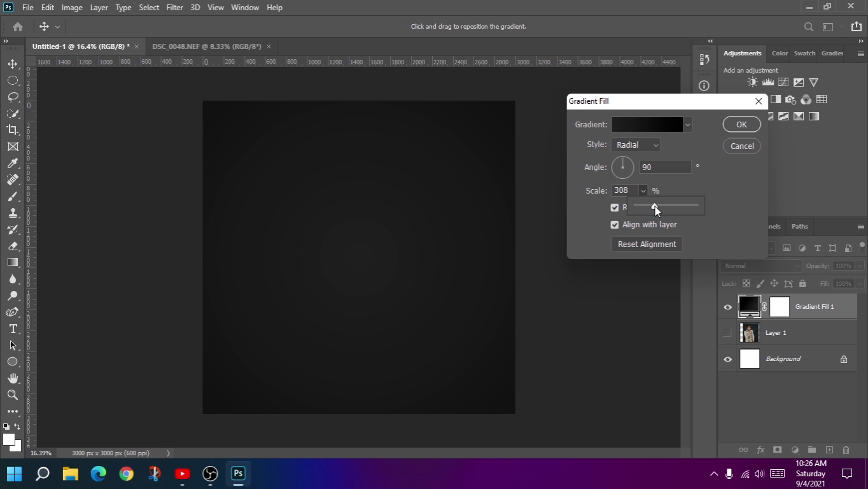Select the Hand tool
The width and height of the screenshot is (868, 489).
pos(13,378)
